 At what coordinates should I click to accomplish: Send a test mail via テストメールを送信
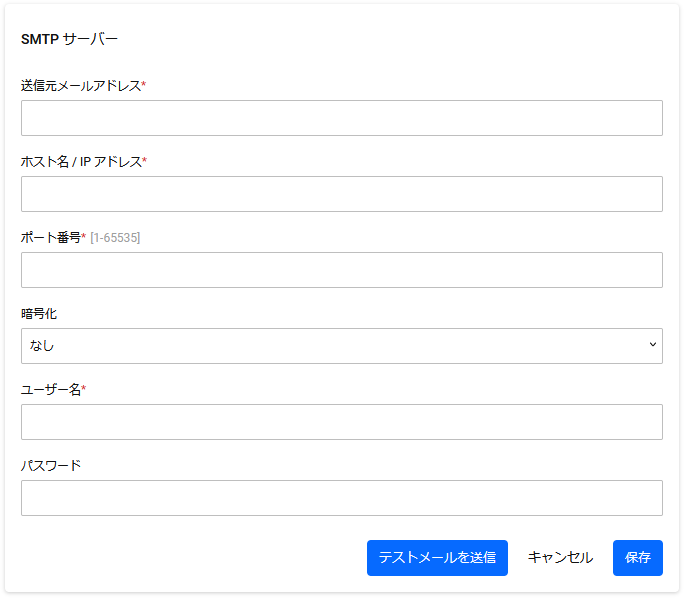(437, 557)
